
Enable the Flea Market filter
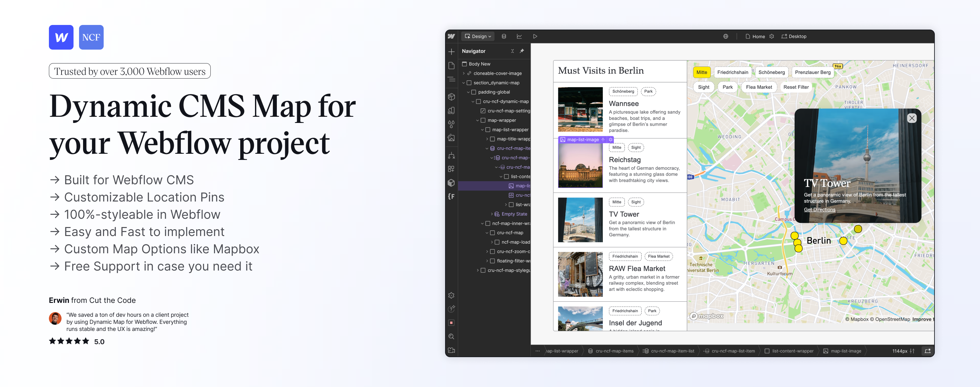click(759, 87)
